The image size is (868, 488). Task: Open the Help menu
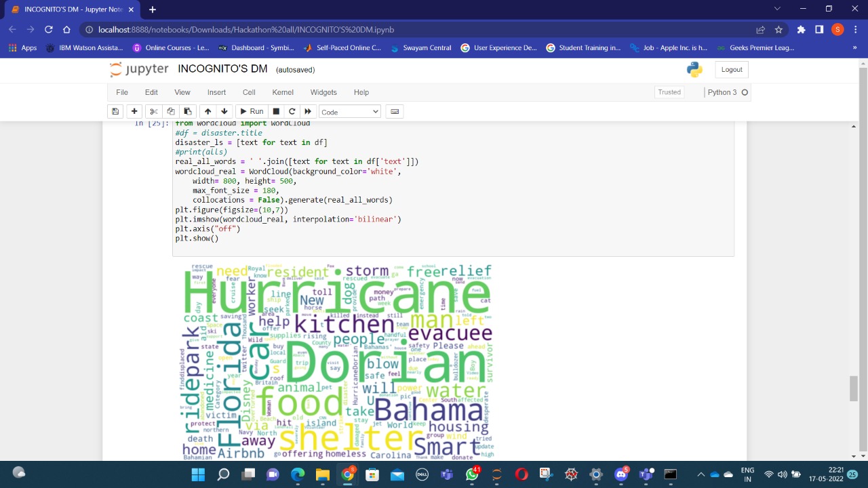point(361,92)
